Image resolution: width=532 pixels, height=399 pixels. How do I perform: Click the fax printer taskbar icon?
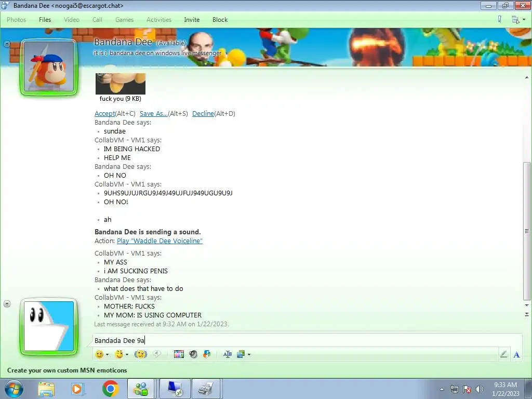click(206, 389)
